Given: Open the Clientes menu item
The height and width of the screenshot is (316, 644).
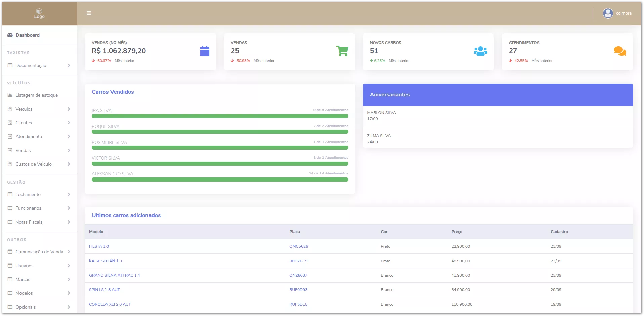Looking at the screenshot, I should point(24,123).
